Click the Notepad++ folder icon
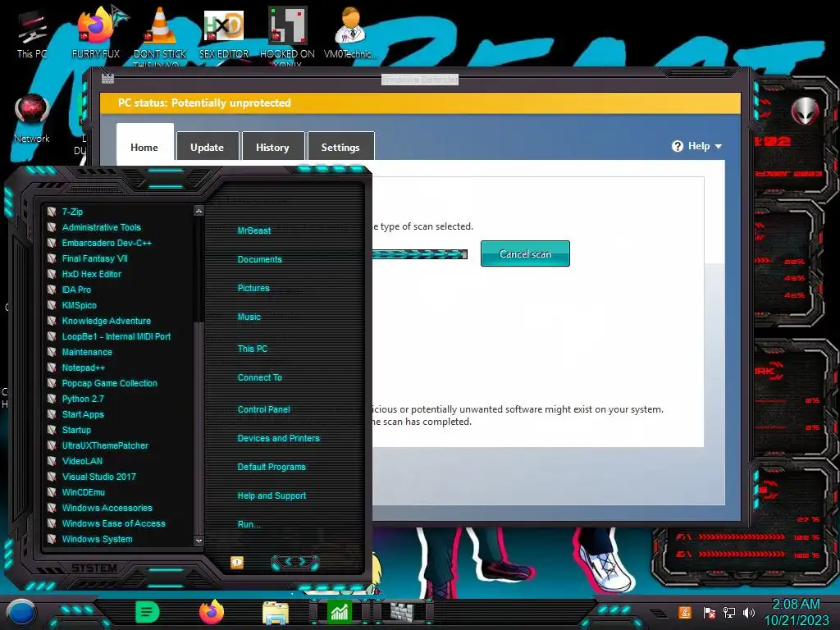This screenshot has height=630, width=840. (52, 367)
